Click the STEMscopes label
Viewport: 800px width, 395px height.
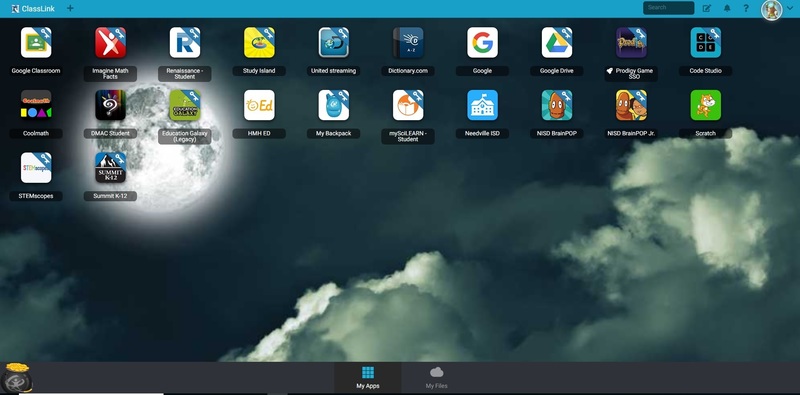pos(36,196)
